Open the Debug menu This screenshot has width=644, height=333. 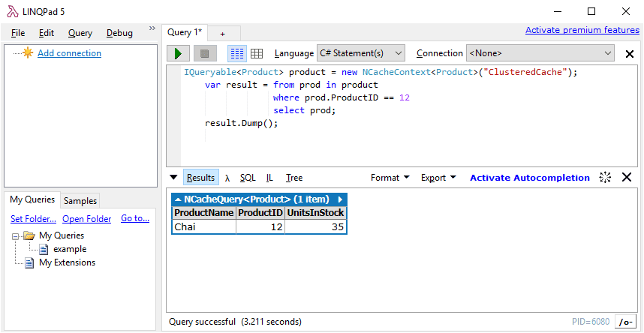pos(119,33)
